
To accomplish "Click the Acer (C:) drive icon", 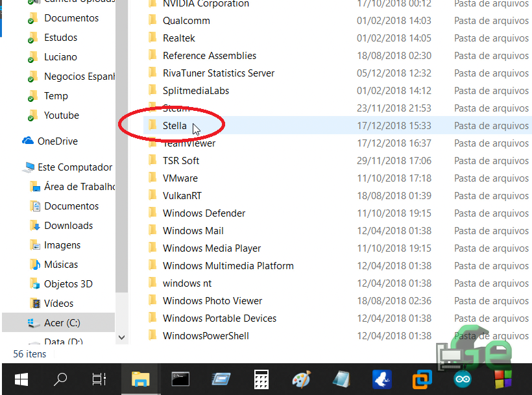I will pos(34,323).
